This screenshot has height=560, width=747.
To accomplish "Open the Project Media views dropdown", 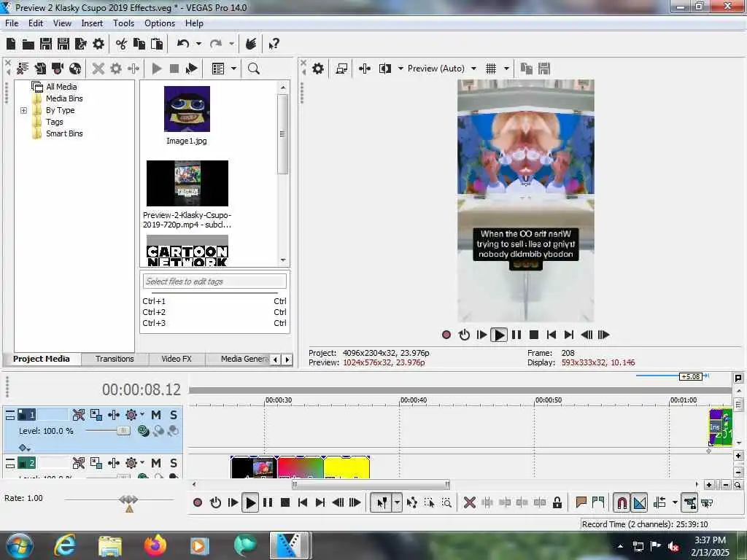I will [x=233, y=69].
